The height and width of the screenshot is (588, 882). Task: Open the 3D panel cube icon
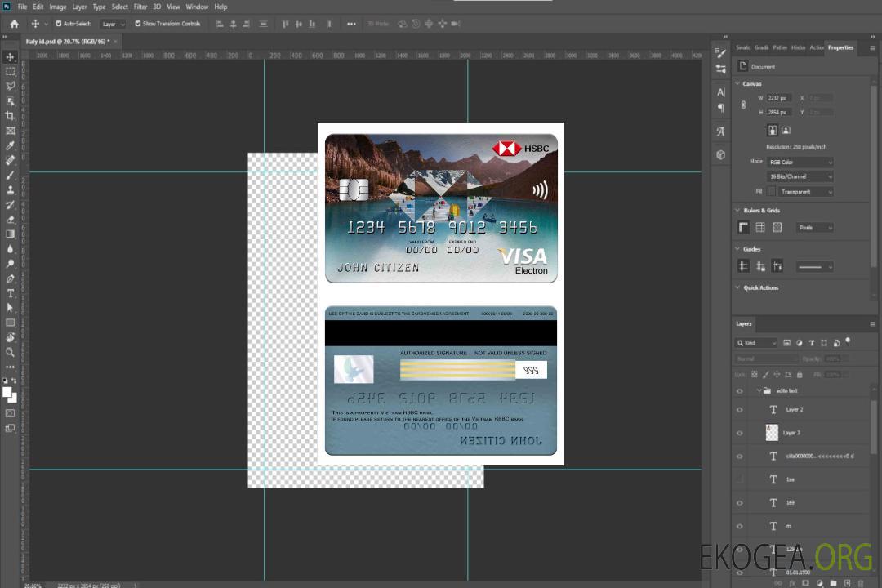pyautogui.click(x=721, y=154)
